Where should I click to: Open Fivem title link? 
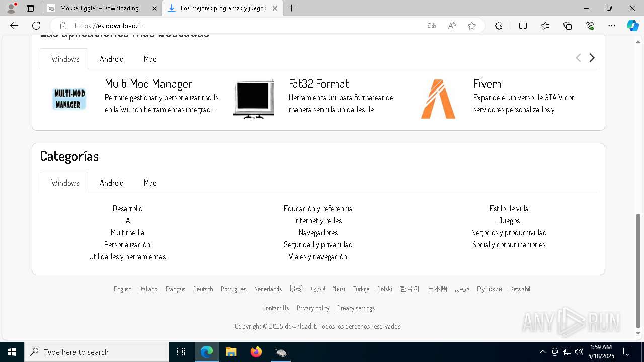[487, 83]
